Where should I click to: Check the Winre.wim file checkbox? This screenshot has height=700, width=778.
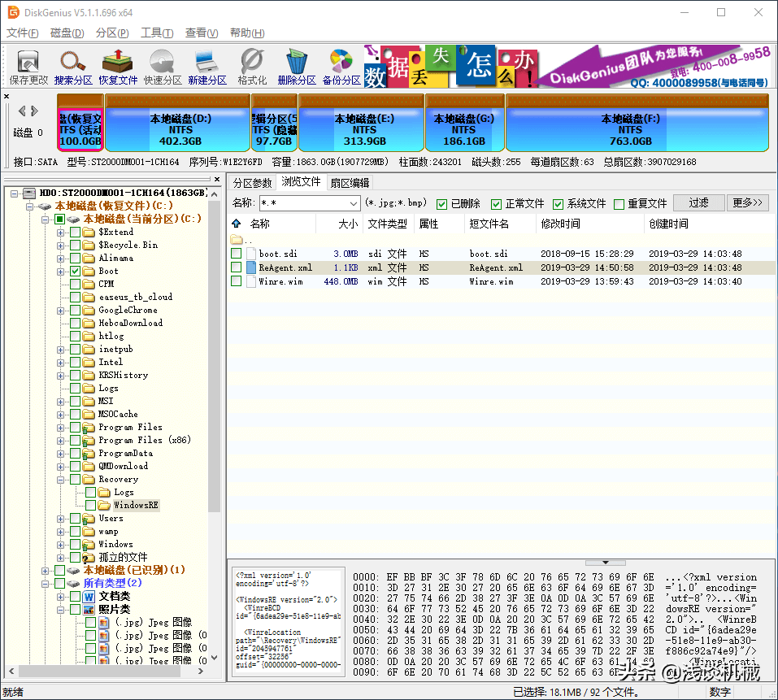(x=237, y=281)
